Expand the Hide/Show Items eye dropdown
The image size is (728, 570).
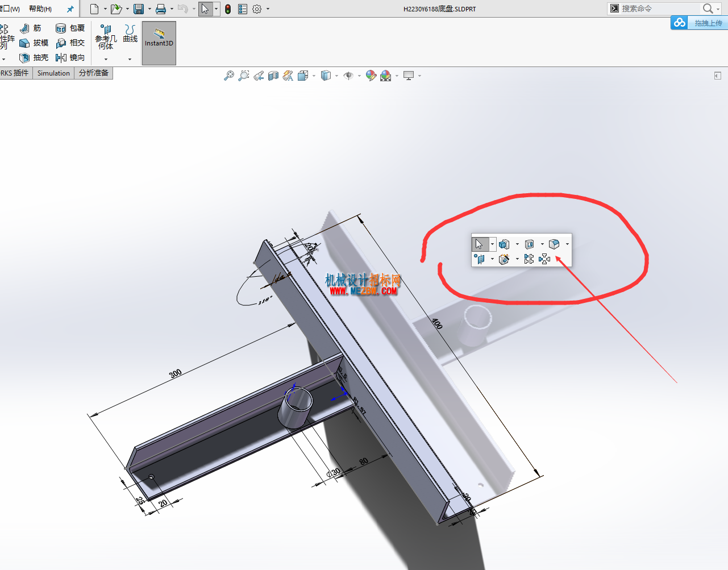[360, 76]
